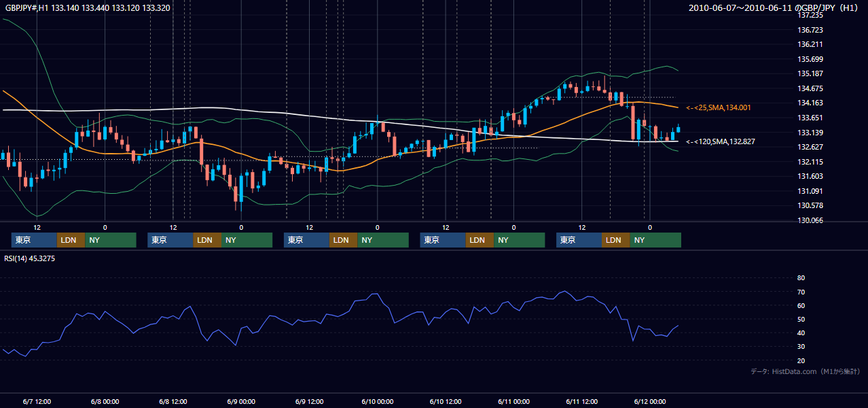The width and height of the screenshot is (868, 408).
Task: Select the RSI 50 level label
Action: click(801, 319)
